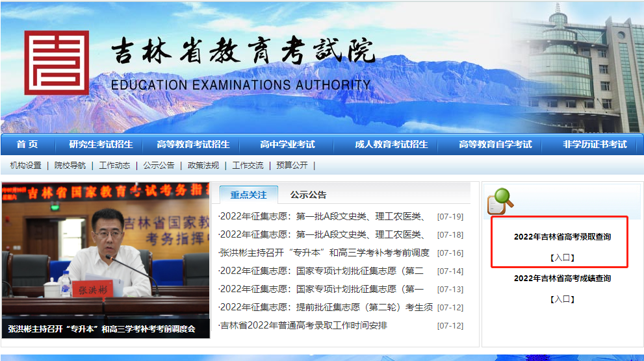Click the 机构设置 sub-navigation link
Screen dimensions: 644x361
point(25,166)
